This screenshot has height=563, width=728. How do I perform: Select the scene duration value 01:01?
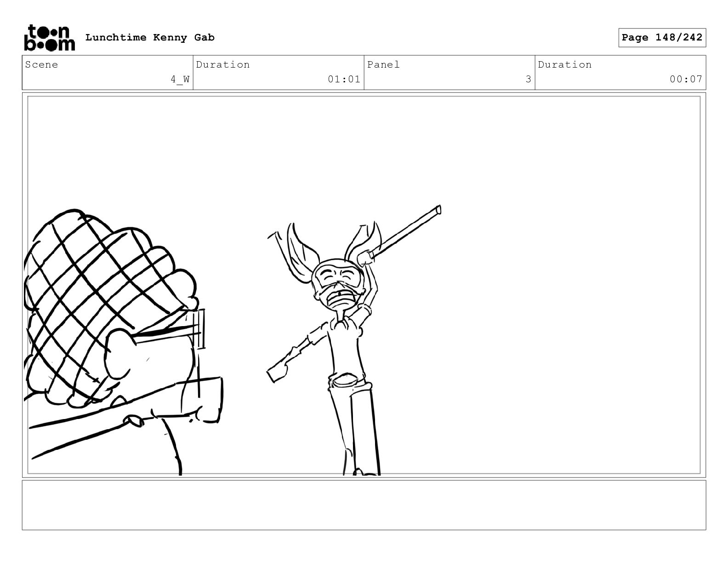344,79
